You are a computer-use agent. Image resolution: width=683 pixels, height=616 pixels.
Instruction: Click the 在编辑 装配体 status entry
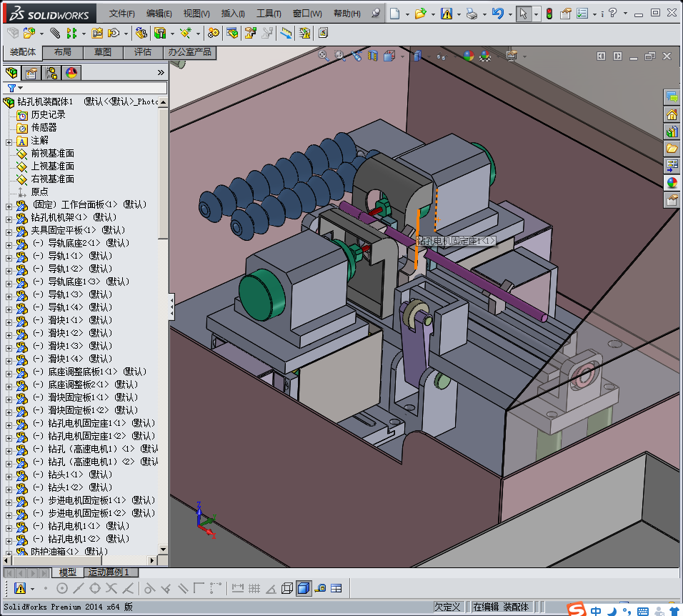pos(501,607)
